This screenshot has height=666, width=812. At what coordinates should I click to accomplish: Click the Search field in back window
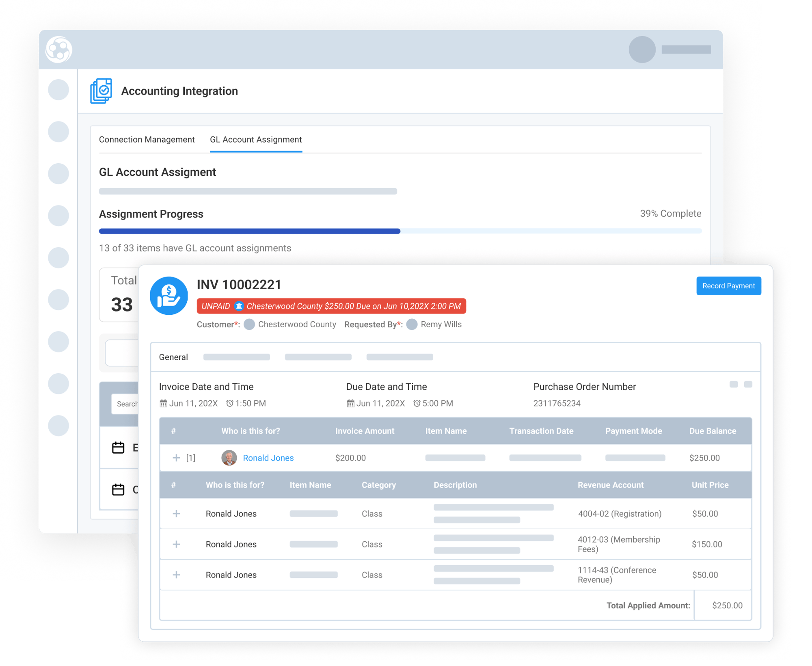pos(125,404)
